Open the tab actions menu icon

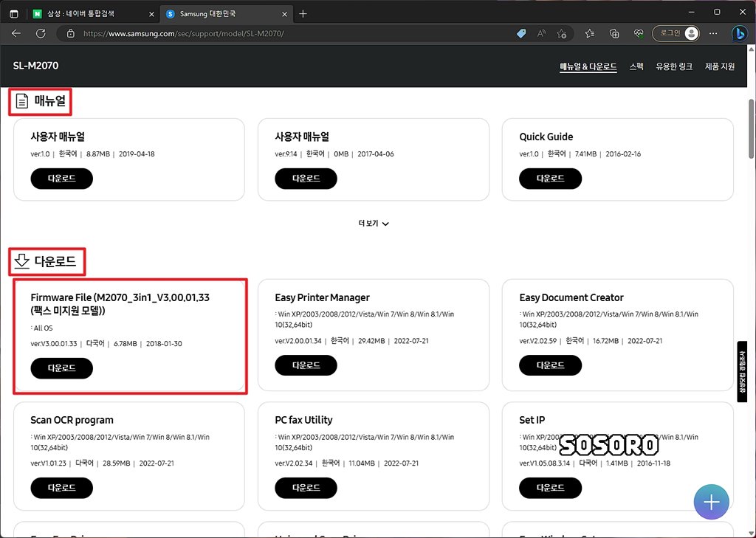14,14
